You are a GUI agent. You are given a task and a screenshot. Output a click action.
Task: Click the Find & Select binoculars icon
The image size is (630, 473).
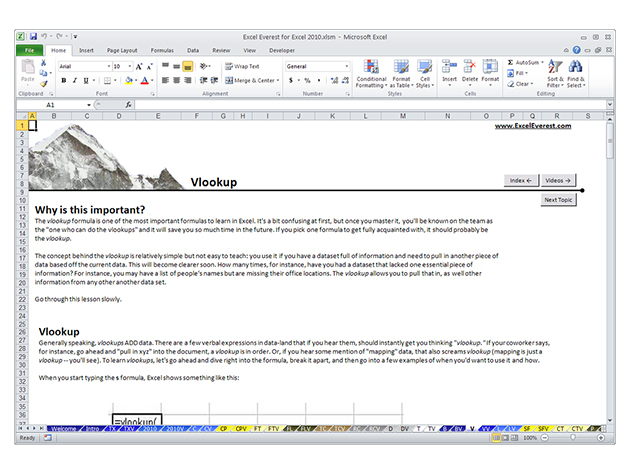575,67
